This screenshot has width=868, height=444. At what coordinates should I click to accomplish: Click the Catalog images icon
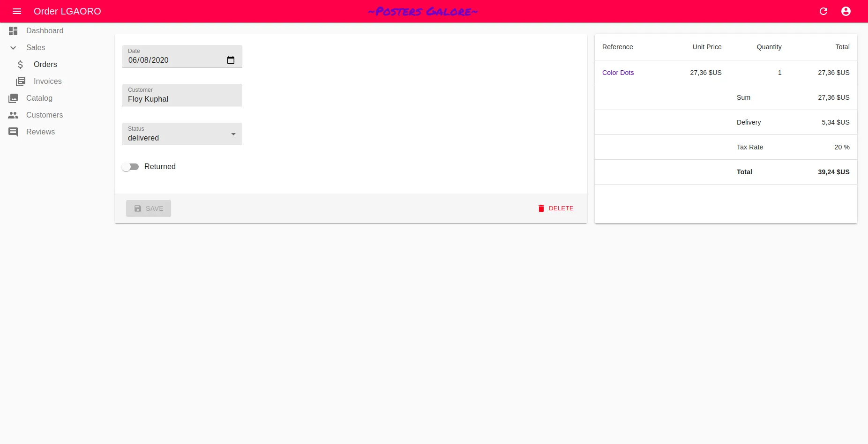pos(13,98)
